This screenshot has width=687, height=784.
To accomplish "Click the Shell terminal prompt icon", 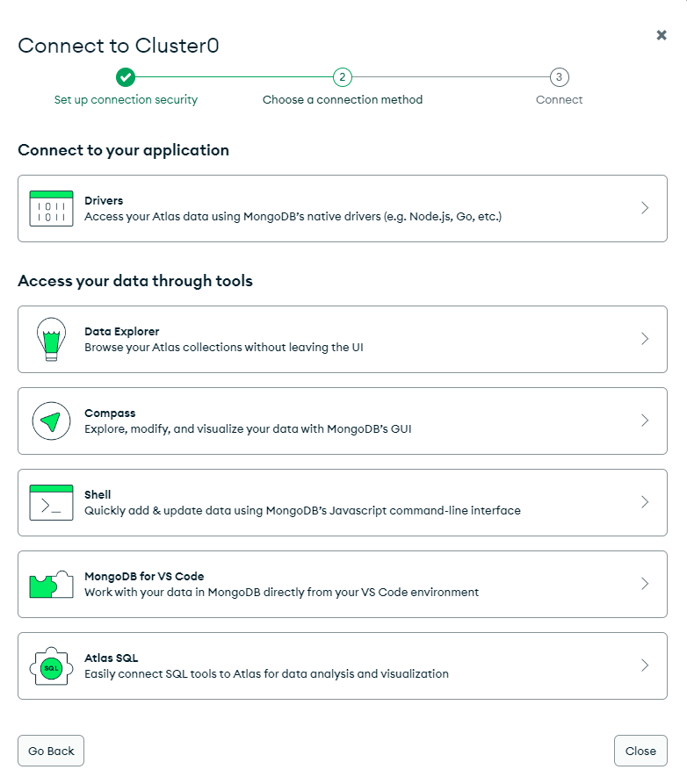I will [x=51, y=502].
